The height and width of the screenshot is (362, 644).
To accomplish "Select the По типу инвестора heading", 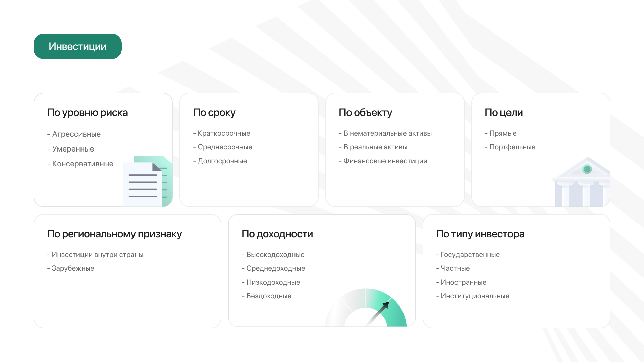I will pyautogui.click(x=480, y=234).
